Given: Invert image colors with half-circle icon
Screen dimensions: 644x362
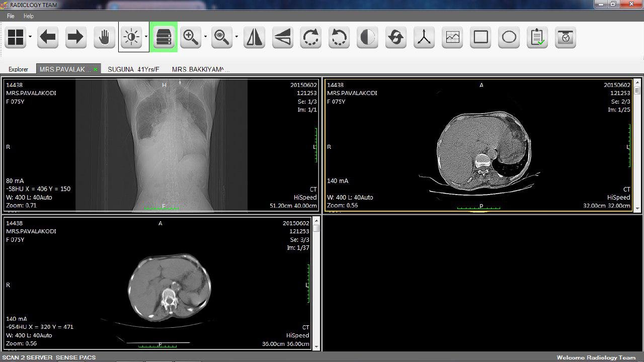Looking at the screenshot, I should (x=368, y=37).
